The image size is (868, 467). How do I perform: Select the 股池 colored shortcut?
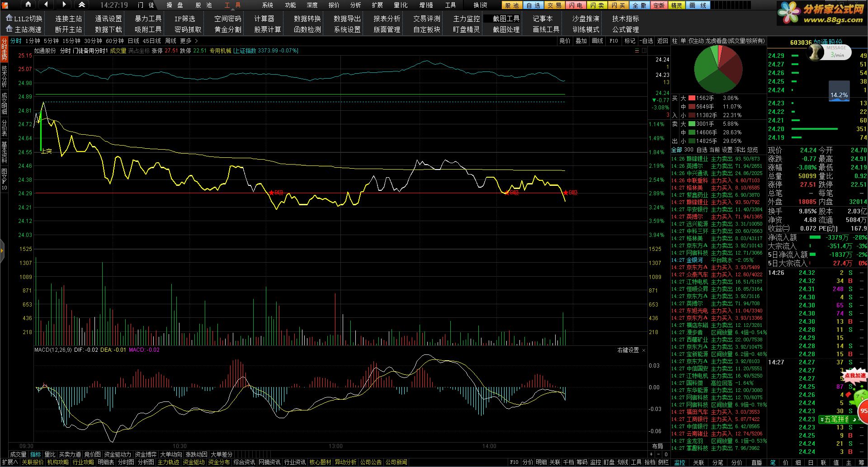pos(512,5)
